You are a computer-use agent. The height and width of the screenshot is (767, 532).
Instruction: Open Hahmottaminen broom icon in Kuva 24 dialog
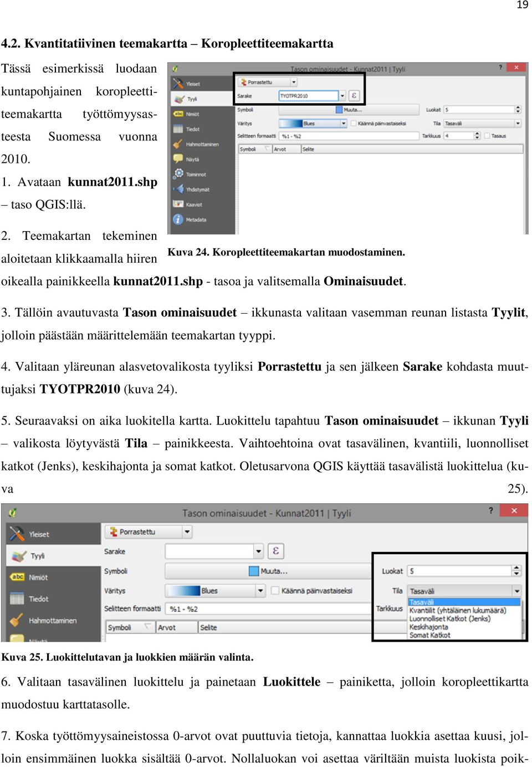[x=178, y=144]
